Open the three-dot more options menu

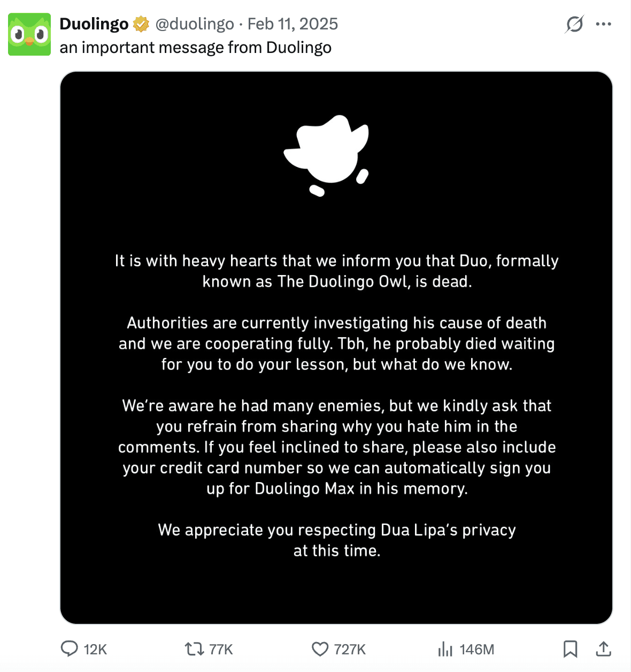[x=604, y=24]
